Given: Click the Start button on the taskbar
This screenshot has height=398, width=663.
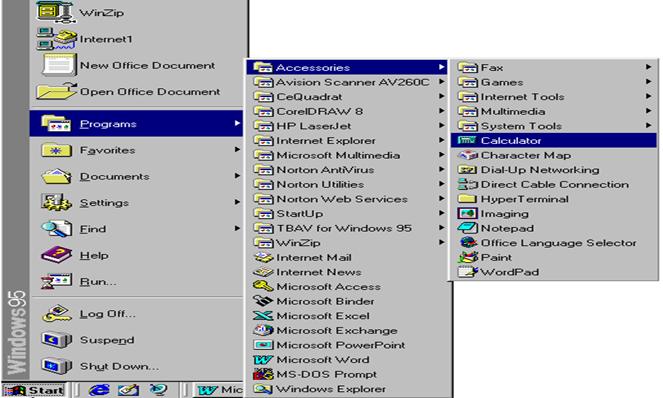Looking at the screenshot, I should (x=35, y=390).
